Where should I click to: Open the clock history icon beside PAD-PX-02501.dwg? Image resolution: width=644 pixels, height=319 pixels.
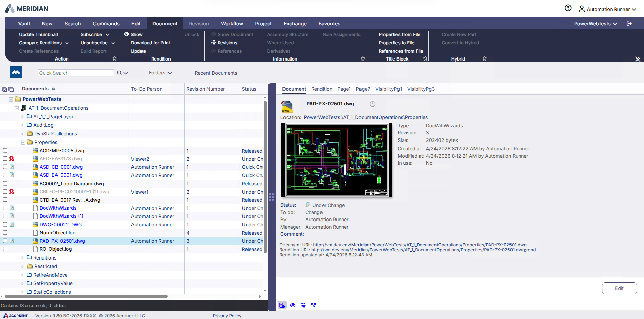tap(373, 104)
